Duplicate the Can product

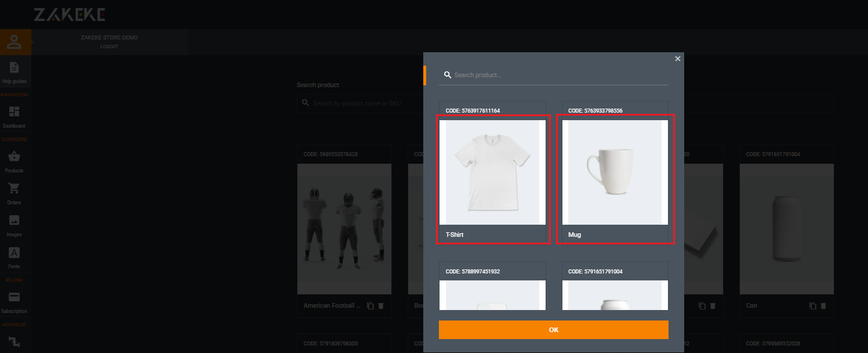click(x=813, y=306)
